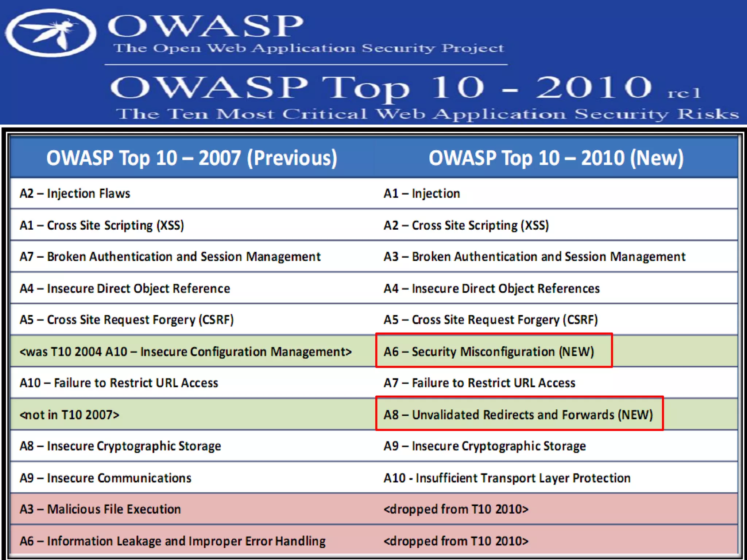747x560 pixels.
Task: Click A6 Information Leakage and Improper Error Handling
Action: [x=173, y=541]
